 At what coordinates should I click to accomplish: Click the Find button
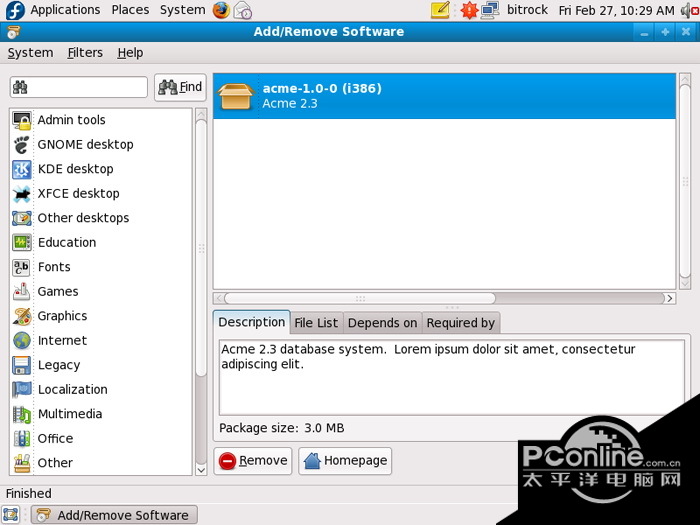[x=180, y=87]
